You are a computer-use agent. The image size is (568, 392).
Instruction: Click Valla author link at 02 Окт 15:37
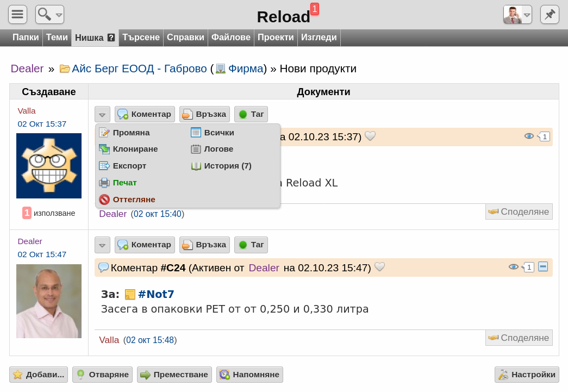[27, 111]
